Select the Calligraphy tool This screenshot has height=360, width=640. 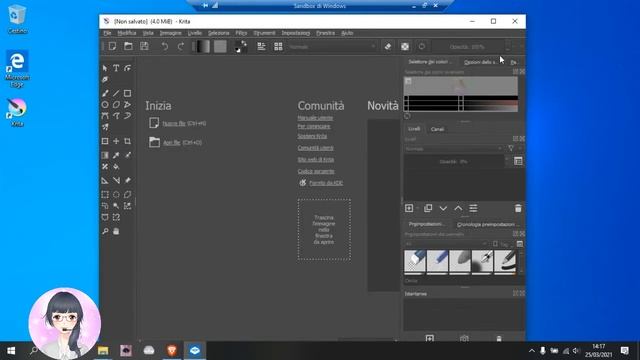[x=105, y=79]
